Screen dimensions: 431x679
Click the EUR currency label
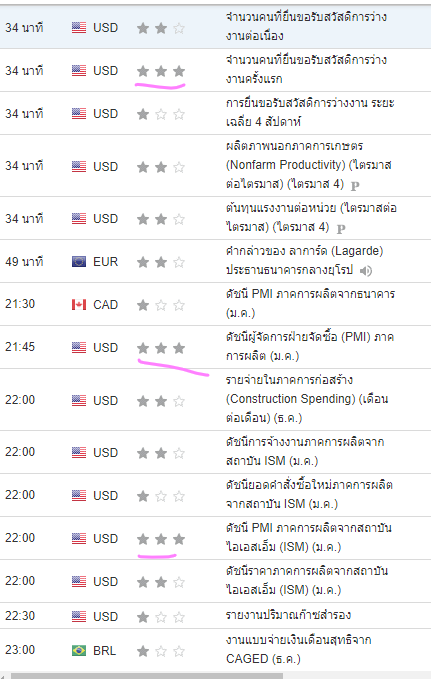tap(105, 262)
